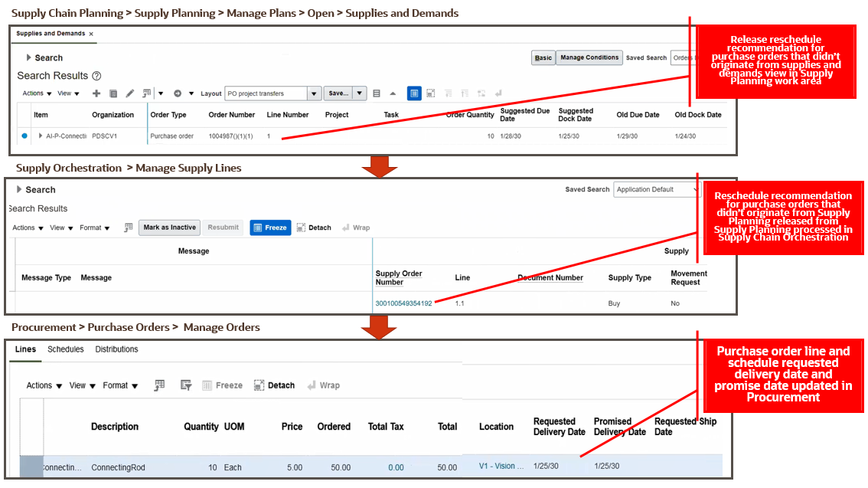The image size is (868, 488).
Task: Select the radio button for item AI-P-Connecti
Action: [x=23, y=136]
